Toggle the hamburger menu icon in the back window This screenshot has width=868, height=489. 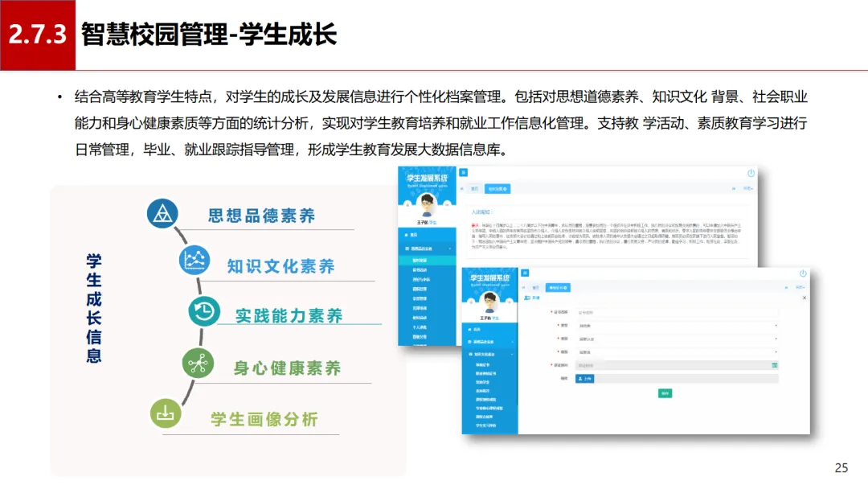464,172
